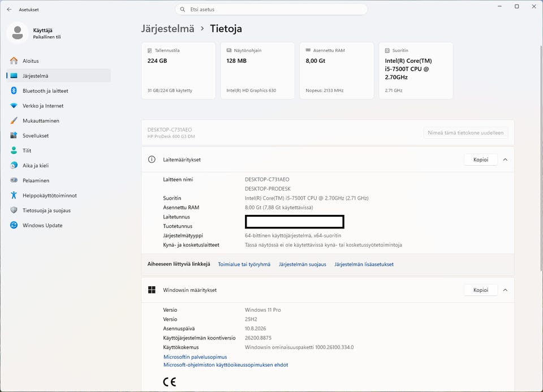Screen dimensions: 543x392
Task: Click 64-bittinen käyttöjärjestelmä, x64-suoritin text
Action: [x=293, y=235]
